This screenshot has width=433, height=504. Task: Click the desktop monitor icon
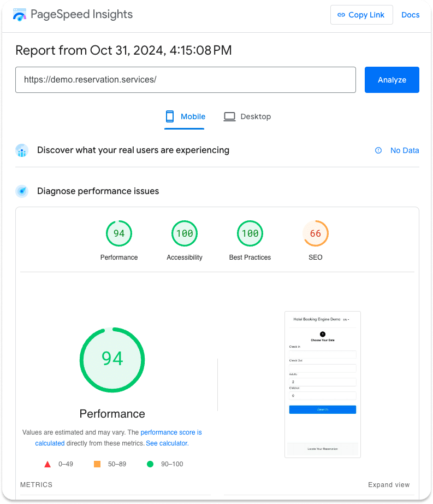pyautogui.click(x=229, y=116)
